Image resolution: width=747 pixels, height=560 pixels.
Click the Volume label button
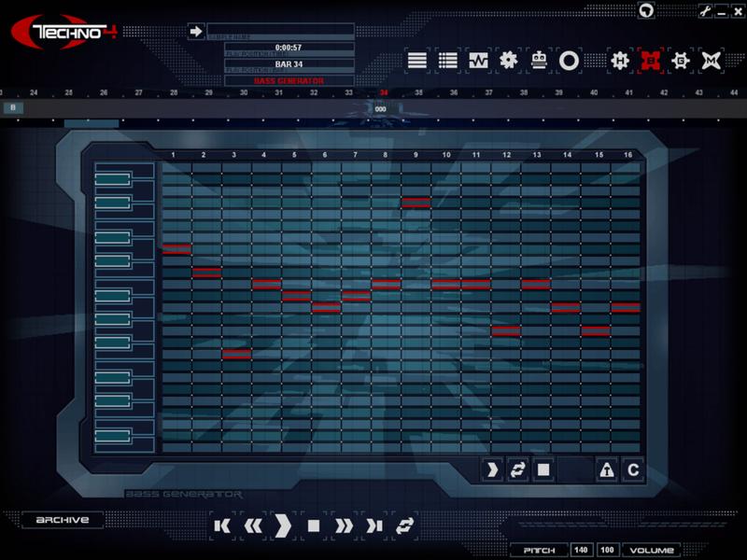pyautogui.click(x=651, y=550)
